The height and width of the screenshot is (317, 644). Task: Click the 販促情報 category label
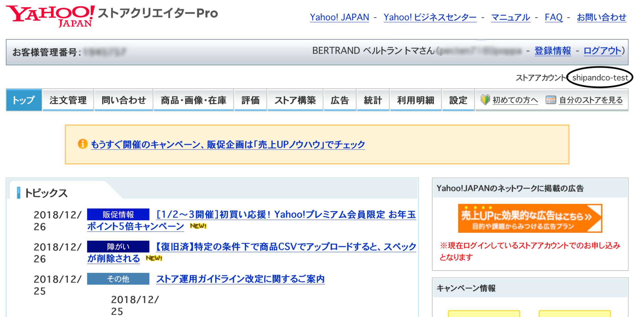(x=118, y=214)
